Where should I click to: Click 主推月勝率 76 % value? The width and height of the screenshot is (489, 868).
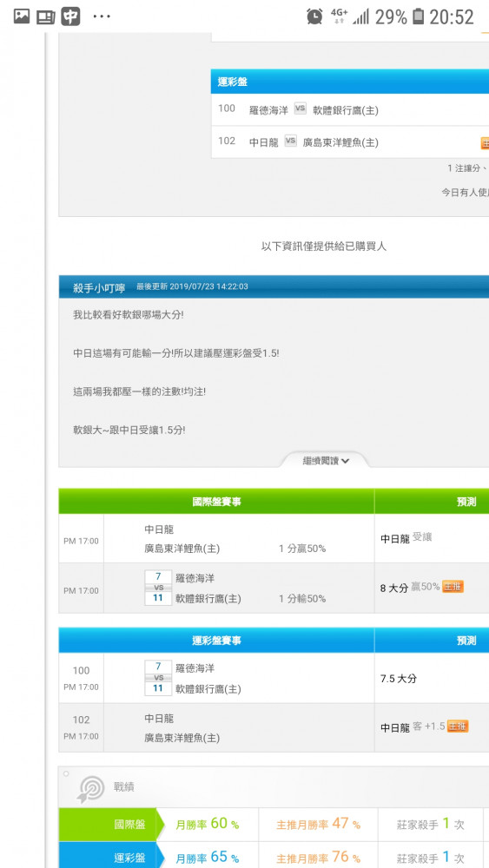pos(319,858)
